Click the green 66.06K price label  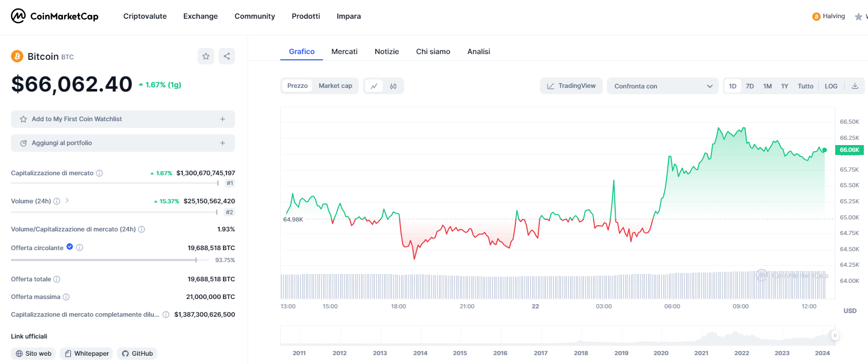tap(849, 150)
